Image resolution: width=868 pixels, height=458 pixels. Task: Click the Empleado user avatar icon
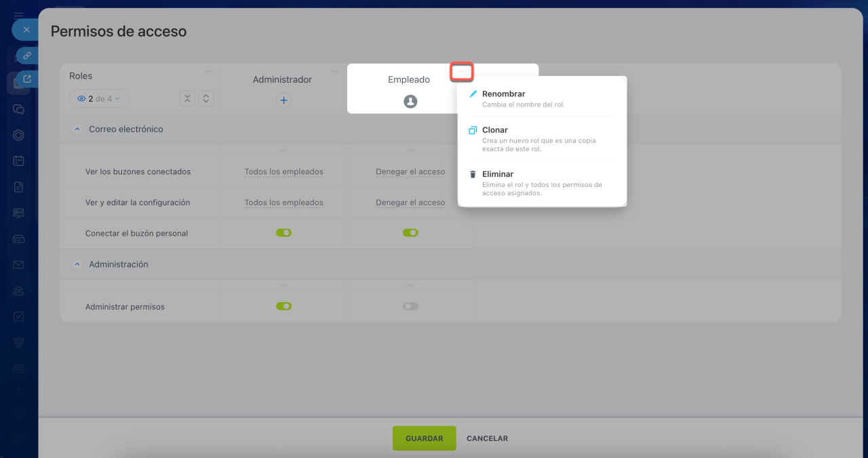pos(410,101)
